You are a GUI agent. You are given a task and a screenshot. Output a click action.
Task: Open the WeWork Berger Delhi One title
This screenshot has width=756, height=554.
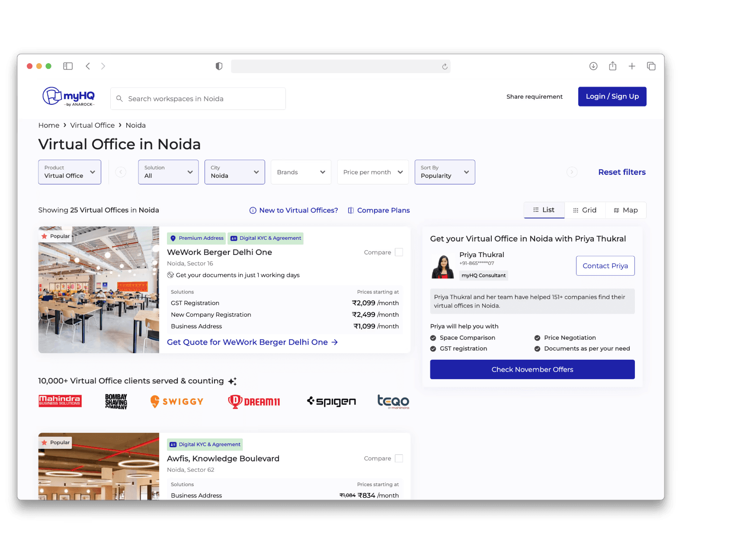[219, 252]
